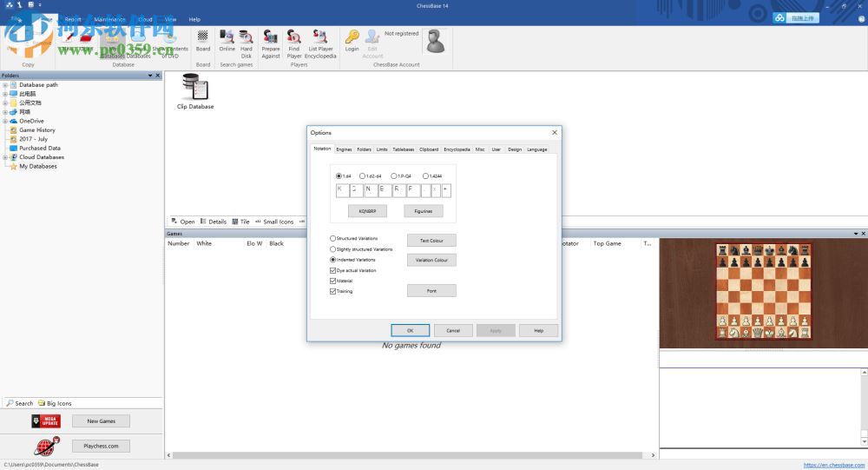Select the Game History folder
Screen dimensions: 868x470
[x=37, y=129]
